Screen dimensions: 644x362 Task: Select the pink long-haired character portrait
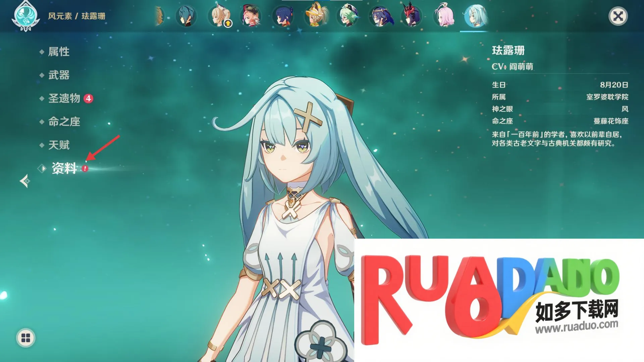coord(444,16)
